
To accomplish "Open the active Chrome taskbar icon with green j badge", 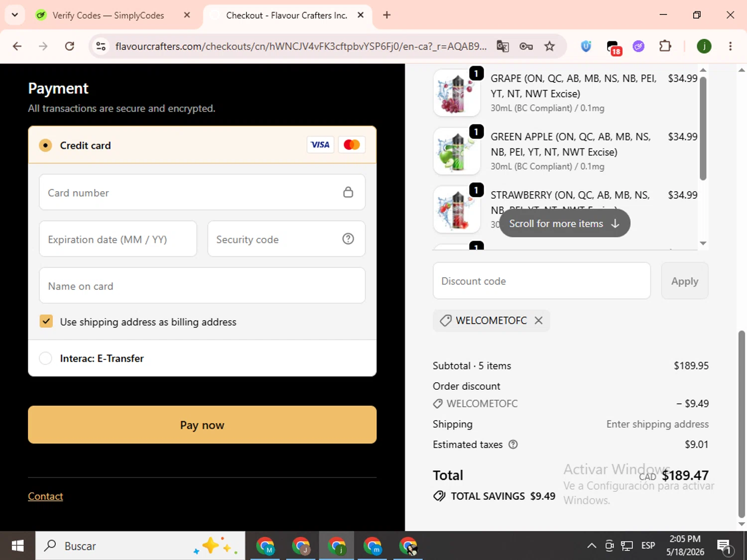I will [337, 546].
